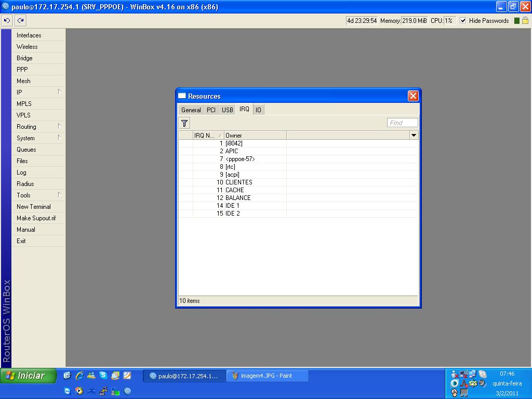
Task: Select the [acpi] IRQ row
Action: pyautogui.click(x=298, y=175)
